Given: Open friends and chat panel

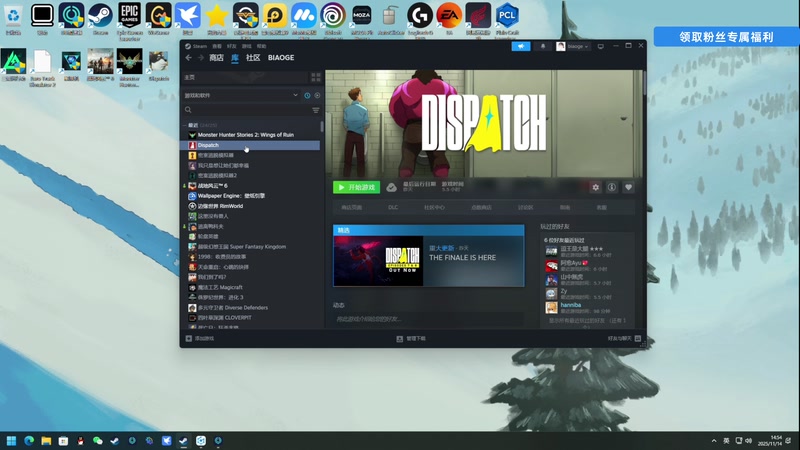Looking at the screenshot, I should (624, 338).
